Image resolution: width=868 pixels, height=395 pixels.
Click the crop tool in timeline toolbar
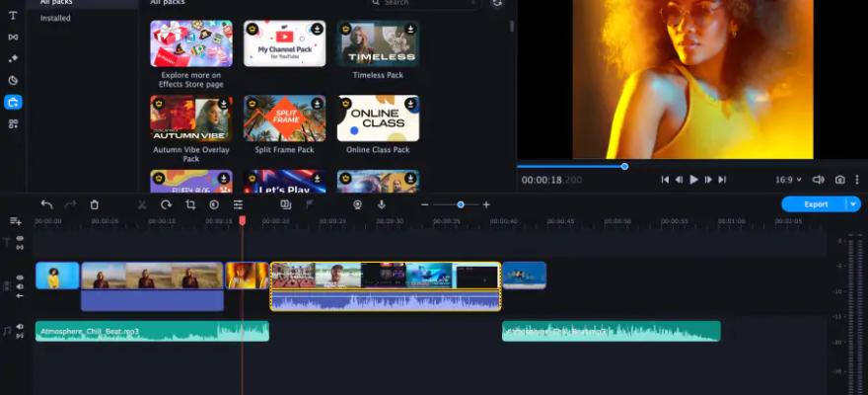[190, 204]
